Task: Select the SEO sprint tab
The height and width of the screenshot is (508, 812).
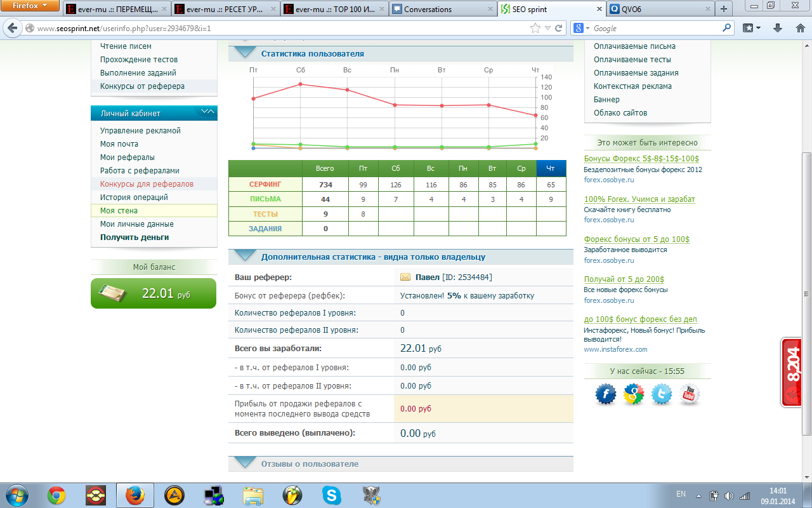Action: click(551, 10)
